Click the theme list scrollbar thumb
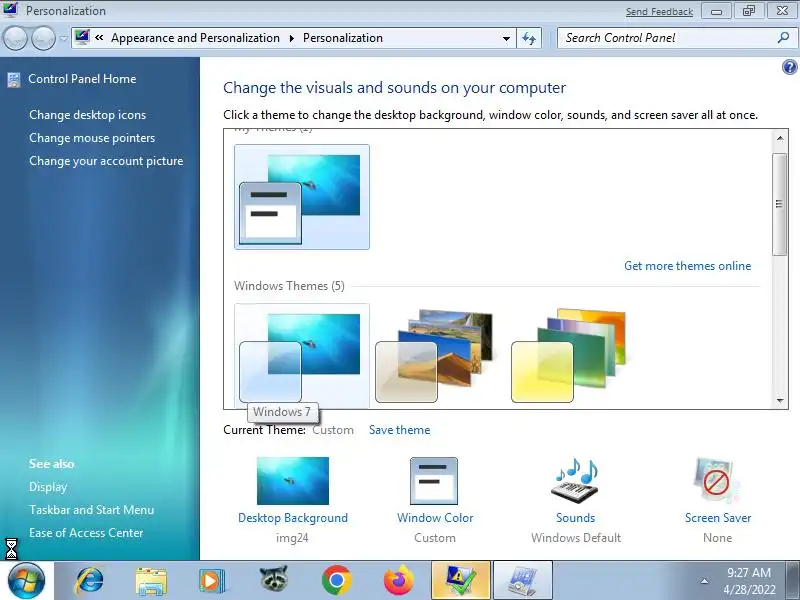 coord(779,204)
